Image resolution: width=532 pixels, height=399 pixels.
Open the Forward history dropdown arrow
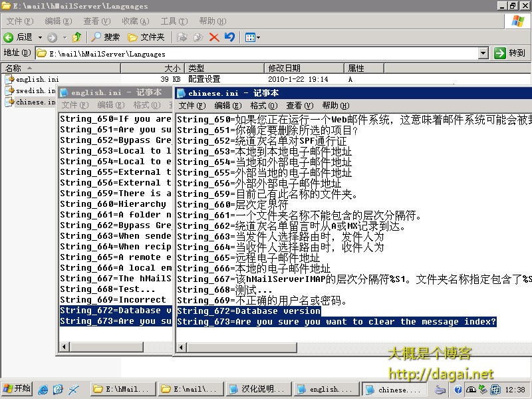point(65,37)
